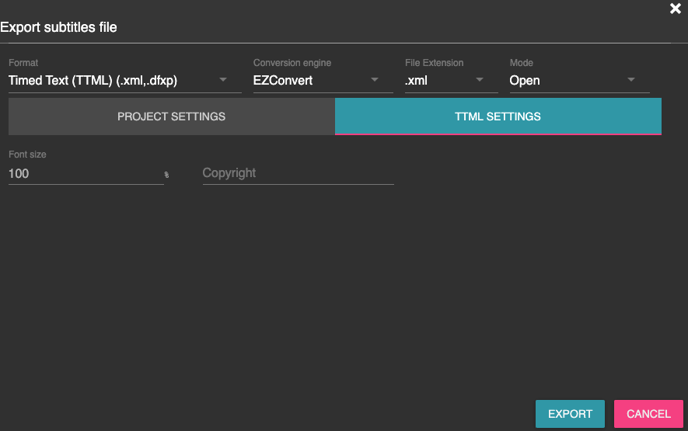Image resolution: width=688 pixels, height=431 pixels.
Task: Click the percent sign beside Font size
Action: 166,175
